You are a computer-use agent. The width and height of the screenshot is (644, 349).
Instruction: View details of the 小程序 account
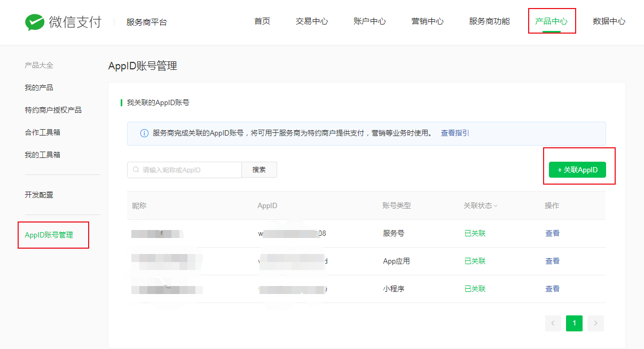click(552, 289)
